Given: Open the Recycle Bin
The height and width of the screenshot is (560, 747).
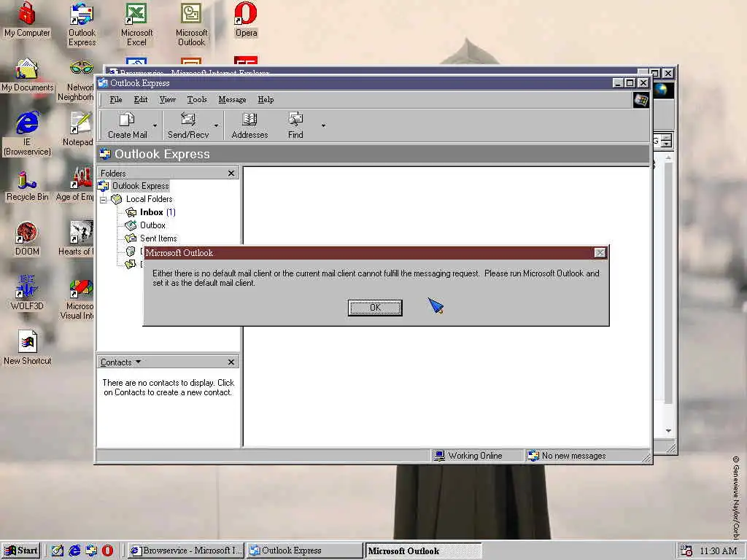Looking at the screenshot, I should 27,187.
